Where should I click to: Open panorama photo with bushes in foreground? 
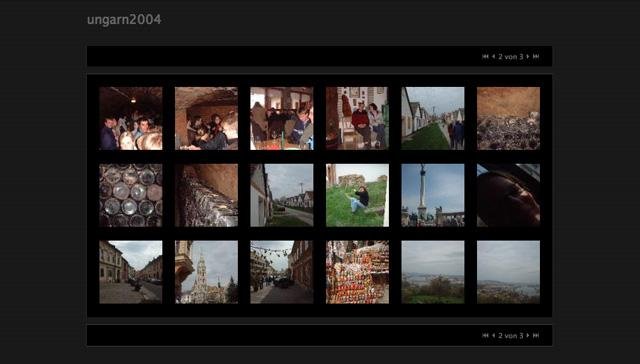pyautogui.click(x=433, y=272)
